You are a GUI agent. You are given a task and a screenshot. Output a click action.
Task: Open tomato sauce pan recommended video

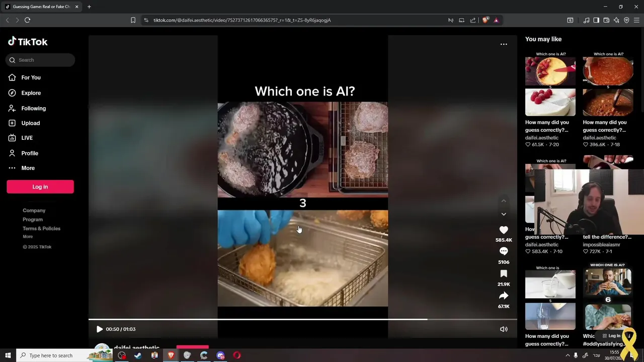608,84
